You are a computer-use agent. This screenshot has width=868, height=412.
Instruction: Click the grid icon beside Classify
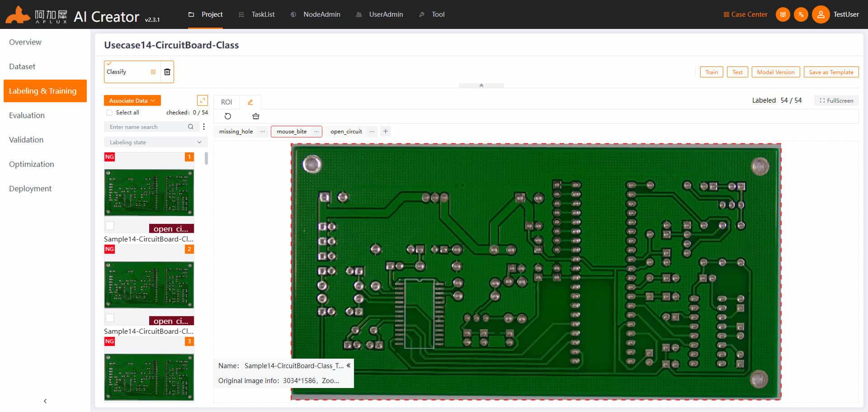153,72
